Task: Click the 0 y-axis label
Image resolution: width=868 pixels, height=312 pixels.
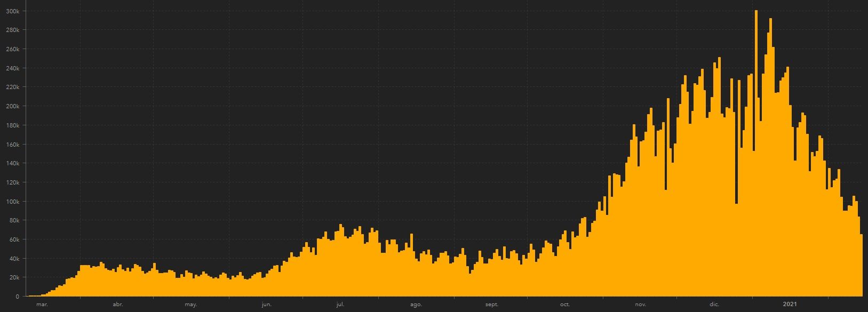Action: (x=18, y=297)
